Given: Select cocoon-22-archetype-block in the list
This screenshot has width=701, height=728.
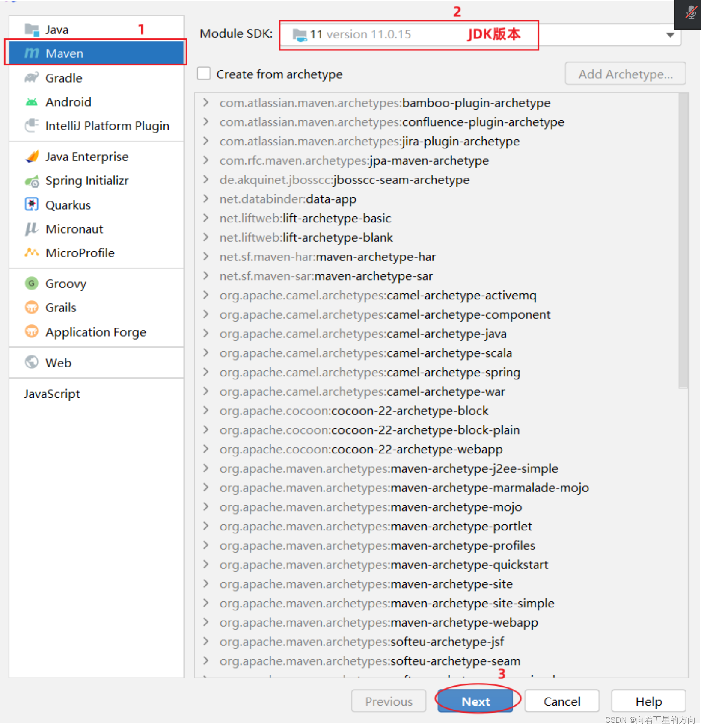Looking at the screenshot, I should [354, 411].
